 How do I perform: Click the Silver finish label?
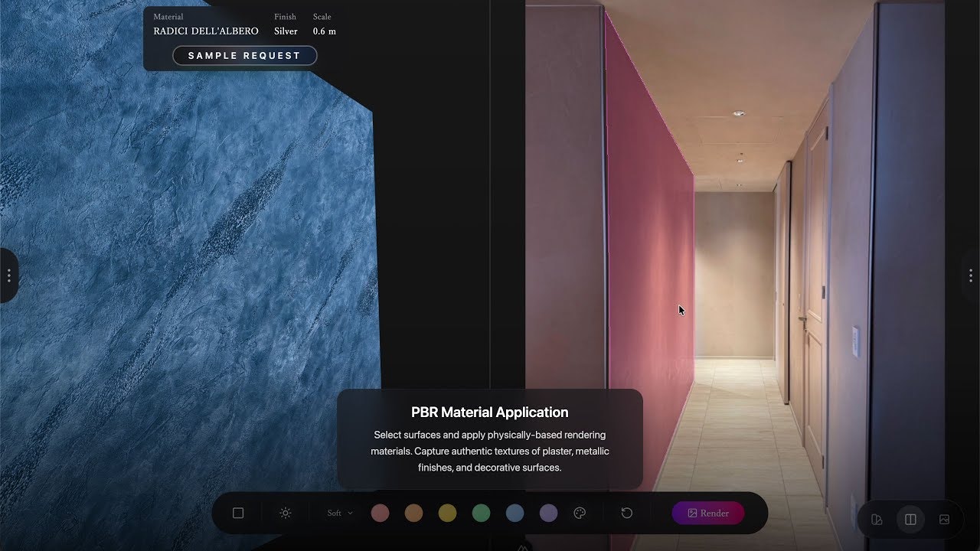[285, 31]
